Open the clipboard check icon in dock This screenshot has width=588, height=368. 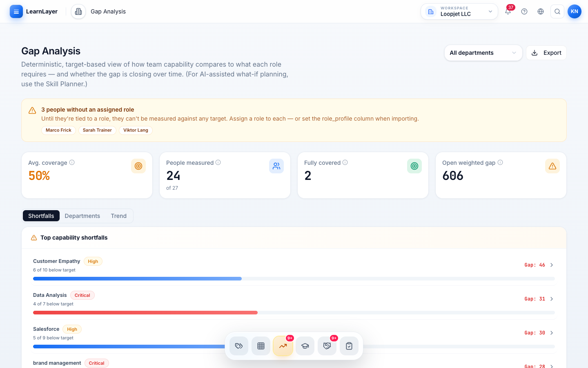(x=349, y=346)
